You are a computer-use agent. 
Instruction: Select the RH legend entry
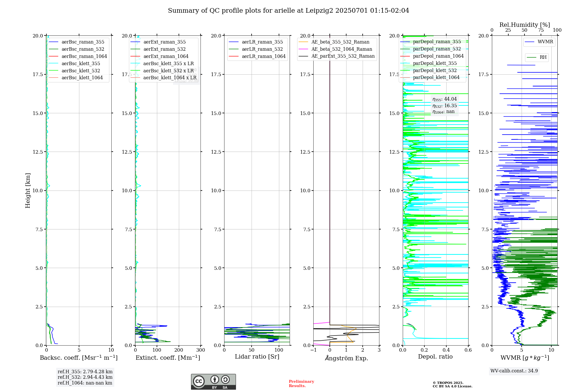(543, 57)
